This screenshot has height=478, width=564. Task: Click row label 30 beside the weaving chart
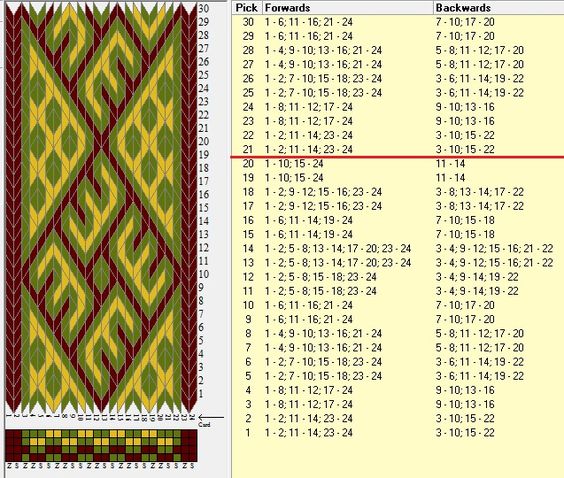(x=204, y=9)
